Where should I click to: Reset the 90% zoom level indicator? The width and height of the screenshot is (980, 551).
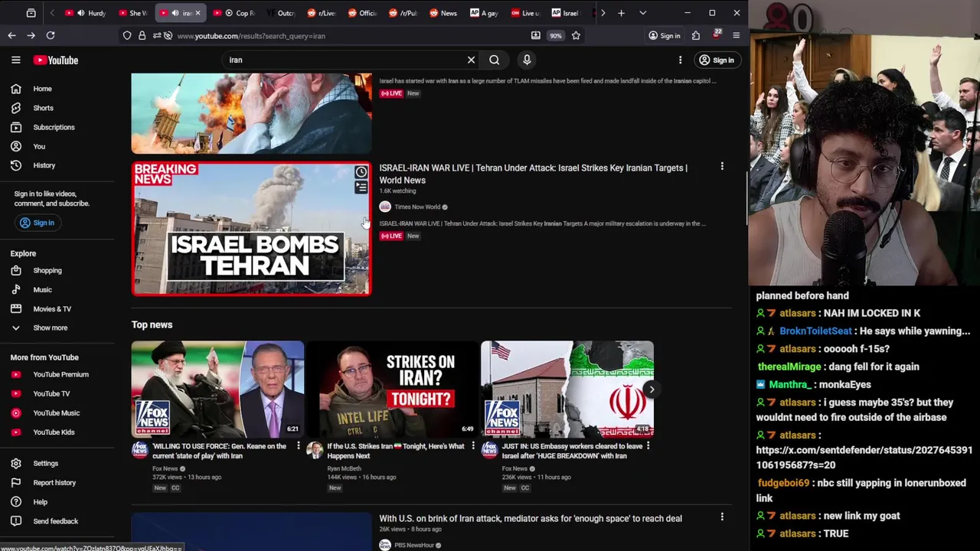click(x=555, y=35)
